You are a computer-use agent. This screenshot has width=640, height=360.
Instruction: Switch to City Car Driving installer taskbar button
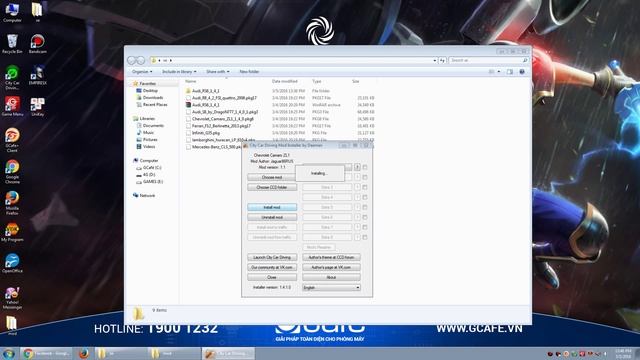(228, 353)
